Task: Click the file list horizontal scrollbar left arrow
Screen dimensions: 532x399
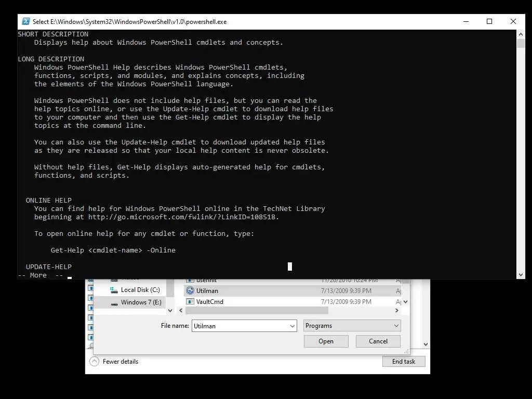Action: click(x=181, y=311)
